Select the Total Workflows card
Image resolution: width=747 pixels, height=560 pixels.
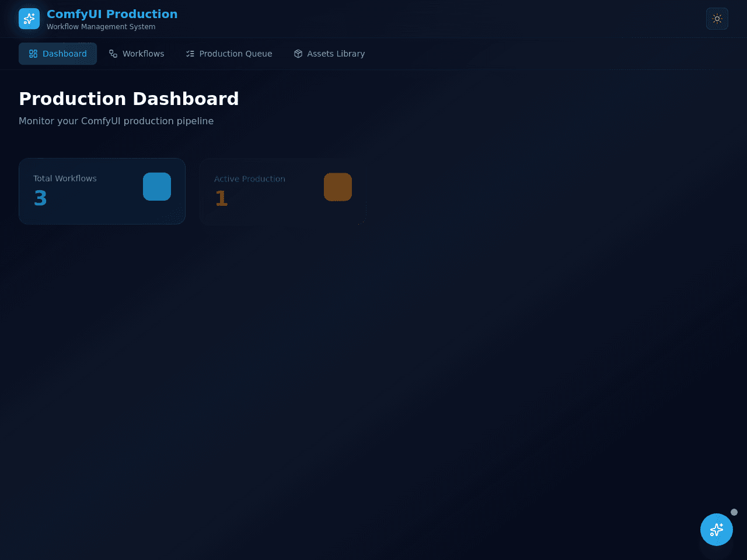coord(102,191)
